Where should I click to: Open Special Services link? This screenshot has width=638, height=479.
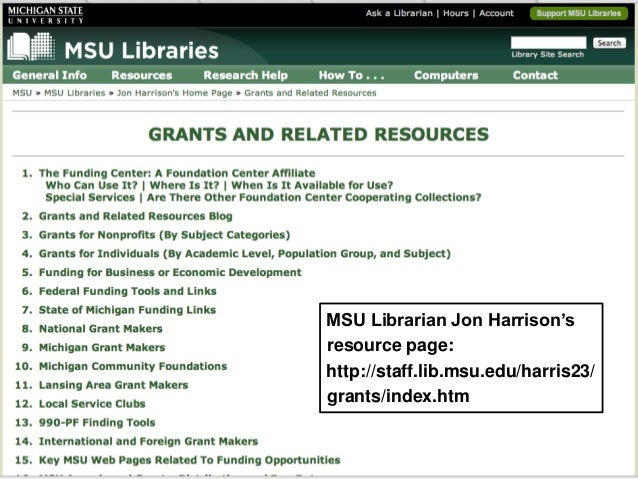pos(90,197)
